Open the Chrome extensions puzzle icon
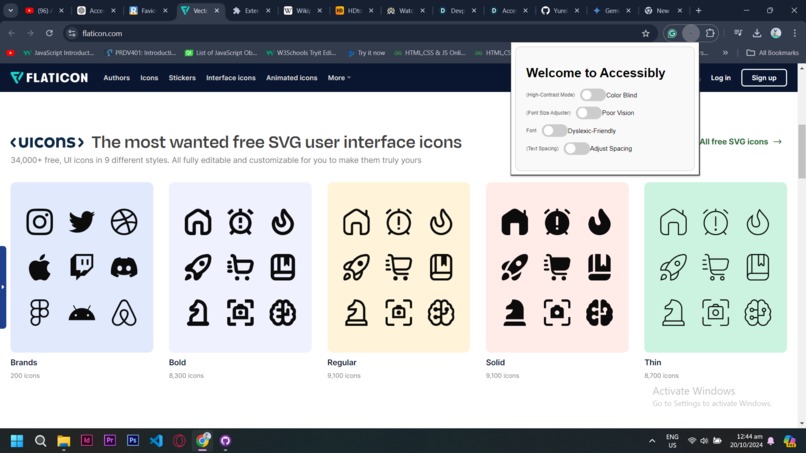806x453 pixels. pos(710,33)
